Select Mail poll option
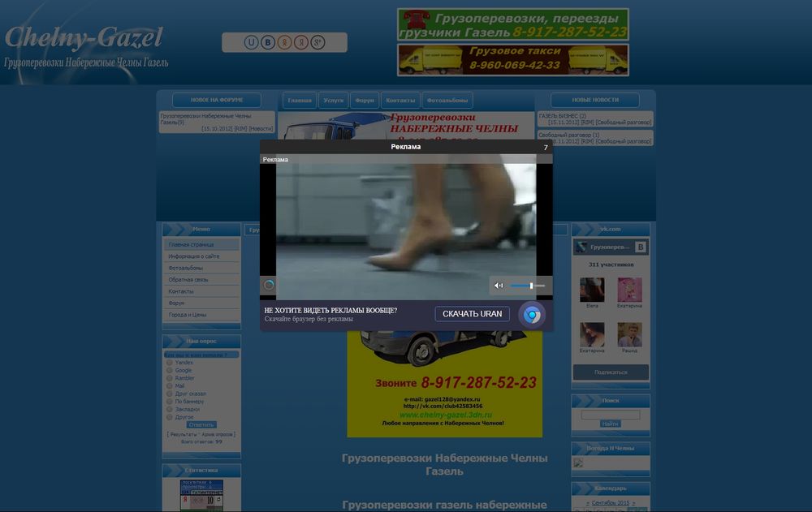This screenshot has width=812, height=512. tap(170, 386)
